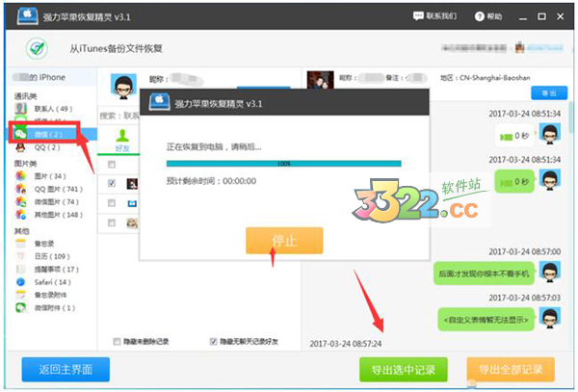578x392 pixels.
Task: Open the 图片 (34) photos icon
Action: (20, 175)
